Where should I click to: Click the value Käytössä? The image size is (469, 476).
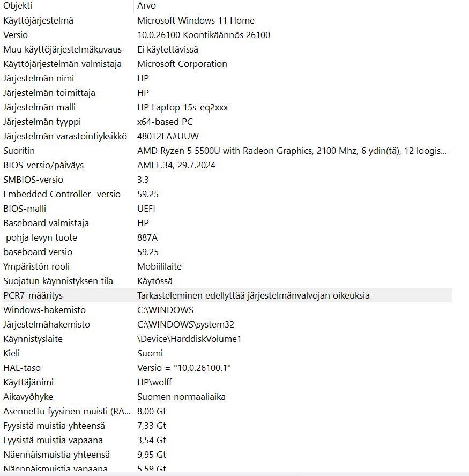(155, 281)
